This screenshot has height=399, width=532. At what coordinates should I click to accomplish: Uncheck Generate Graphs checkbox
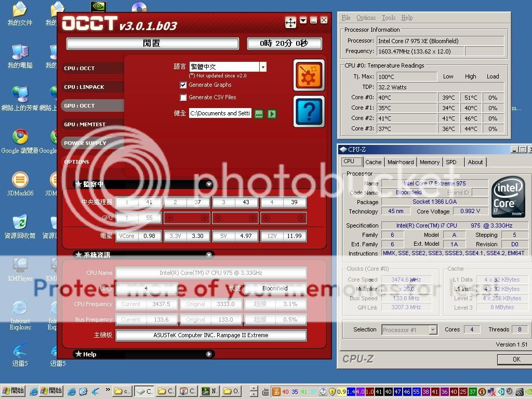[x=183, y=85]
